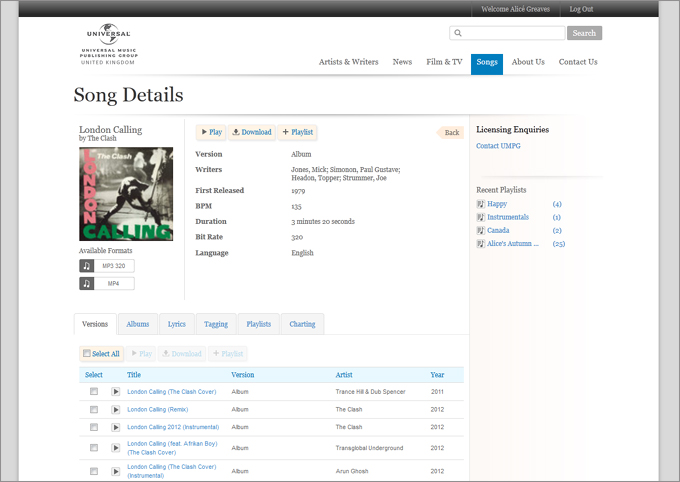Click the Back button
This screenshot has width=680, height=482.
pos(450,133)
